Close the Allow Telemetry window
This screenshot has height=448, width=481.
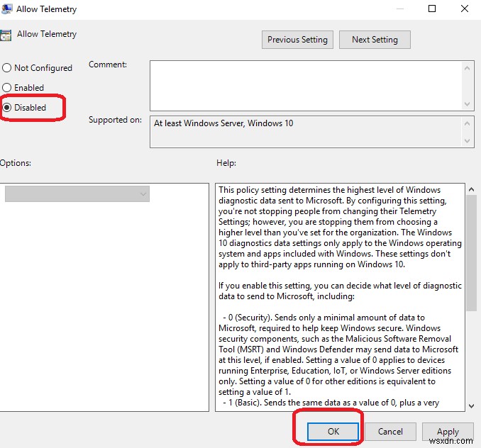coord(465,9)
